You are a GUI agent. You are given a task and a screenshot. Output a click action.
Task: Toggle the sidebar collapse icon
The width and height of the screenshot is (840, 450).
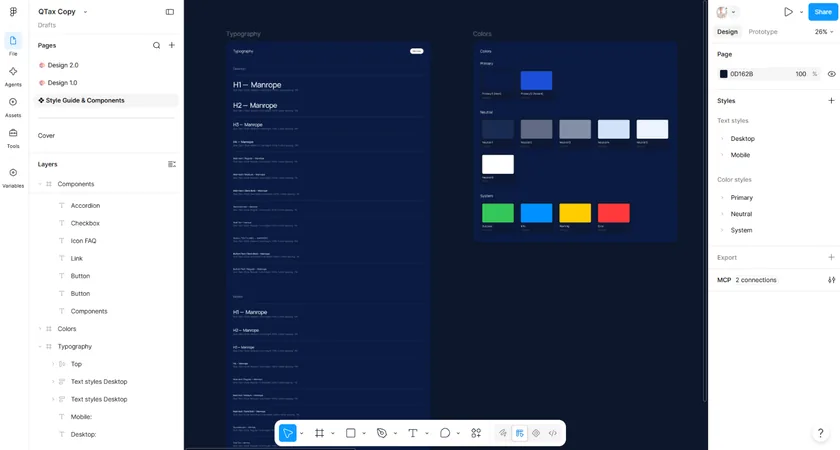point(170,12)
